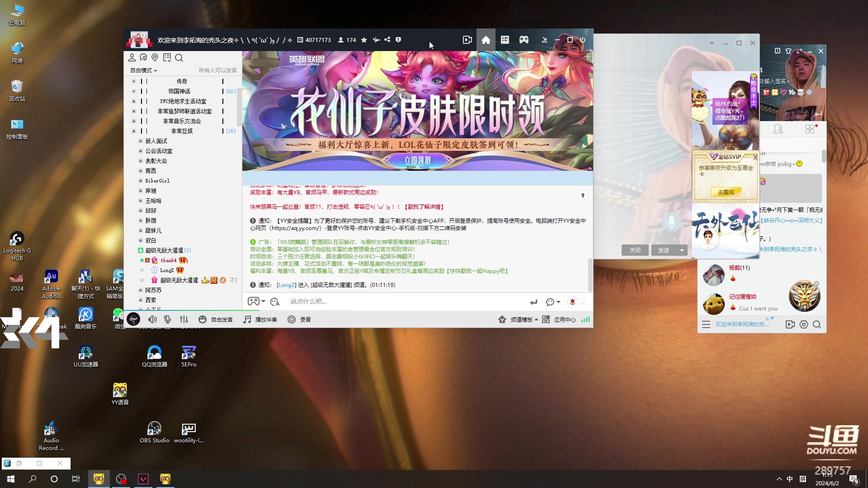This screenshot has width=868, height=488.
Task: Open the voice equalizer settings icon
Action: [184, 319]
